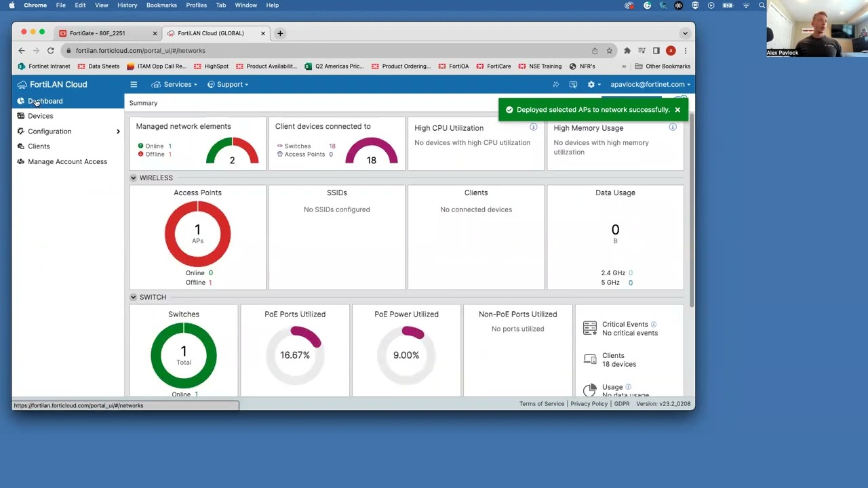This screenshot has width=868, height=488.
Task: Click the FortiLAN Cloud logo icon
Action: click(x=22, y=85)
